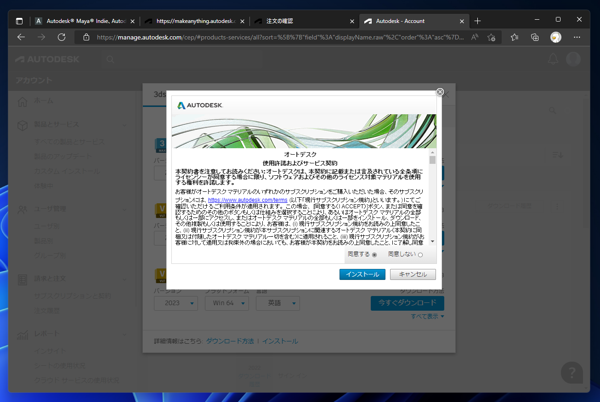Click the dimmed AUTODESK logo in page header

point(47,59)
